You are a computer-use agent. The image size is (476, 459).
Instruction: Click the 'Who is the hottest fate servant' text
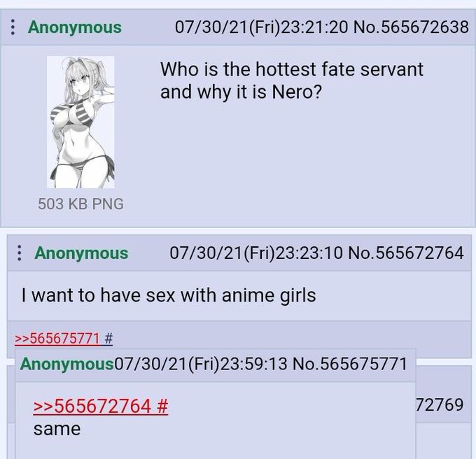(292, 69)
